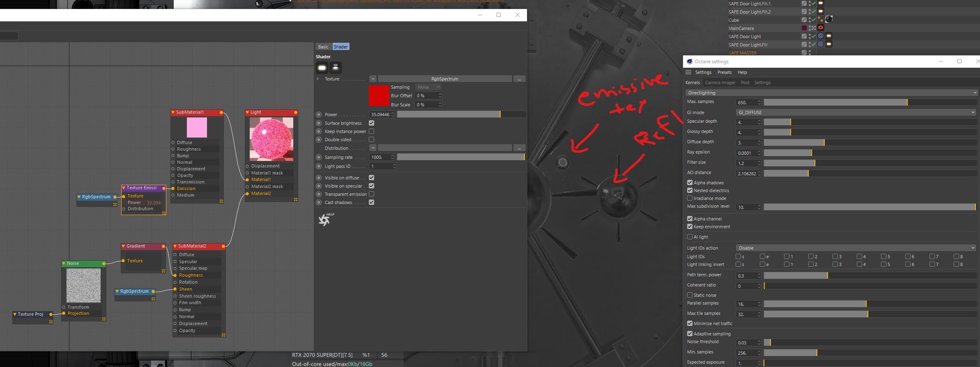Enable Double sided checkbox

pyautogui.click(x=371, y=140)
